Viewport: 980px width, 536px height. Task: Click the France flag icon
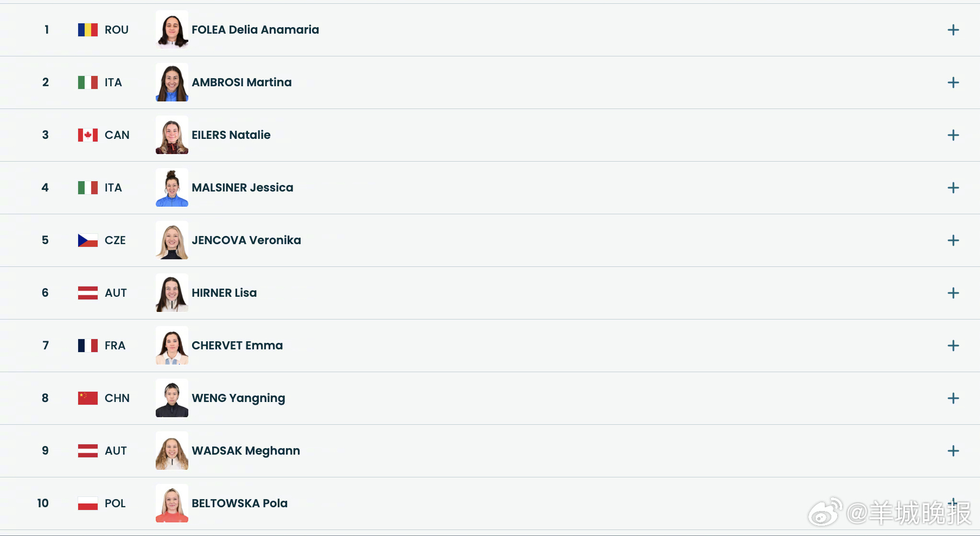pos(87,346)
